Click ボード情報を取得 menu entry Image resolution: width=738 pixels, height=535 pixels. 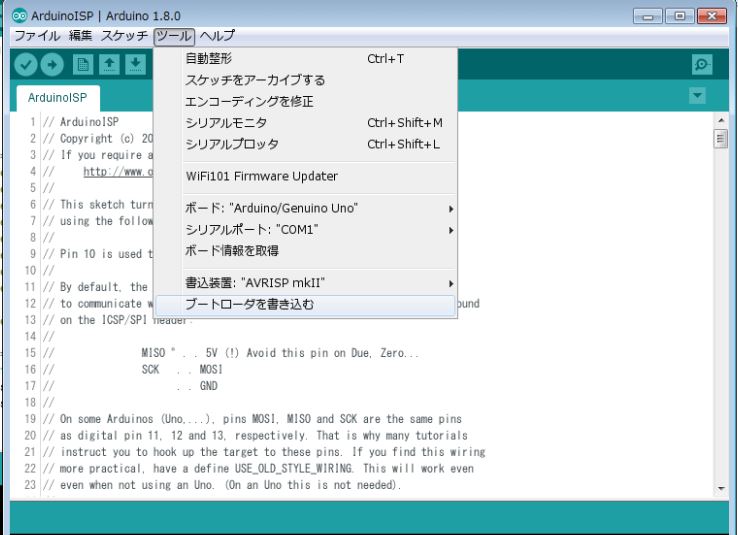coord(232,250)
